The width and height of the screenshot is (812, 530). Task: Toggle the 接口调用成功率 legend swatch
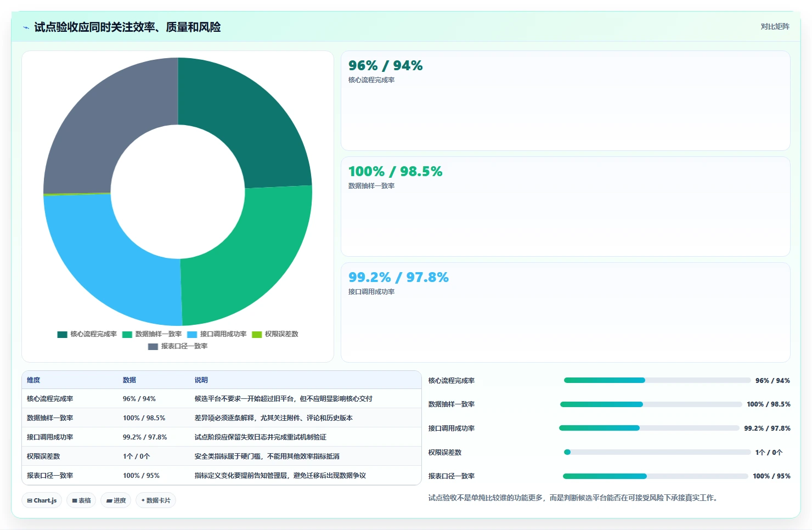coord(192,334)
